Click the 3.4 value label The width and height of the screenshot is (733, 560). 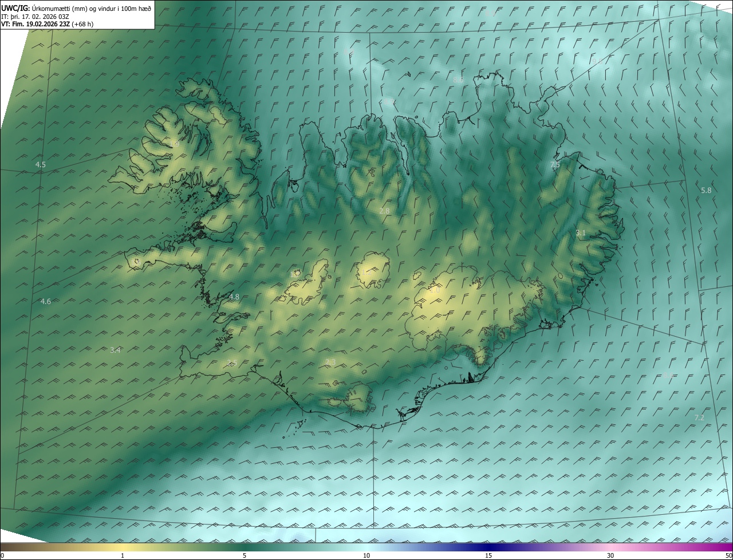115,350
